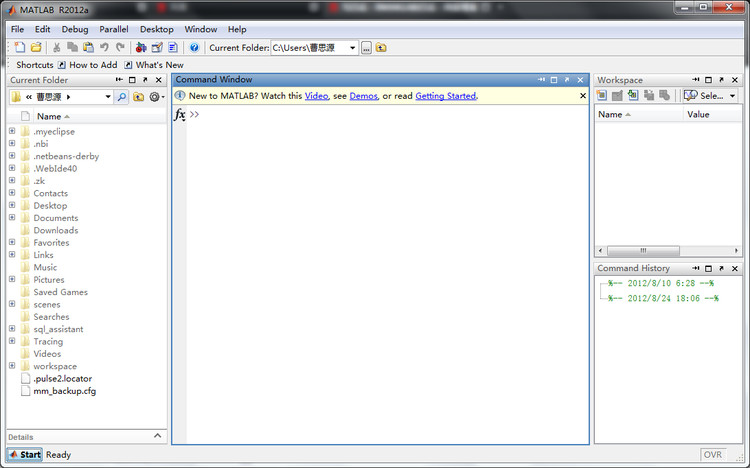
Task: Cut selection with the scissors icon
Action: pos(56,47)
